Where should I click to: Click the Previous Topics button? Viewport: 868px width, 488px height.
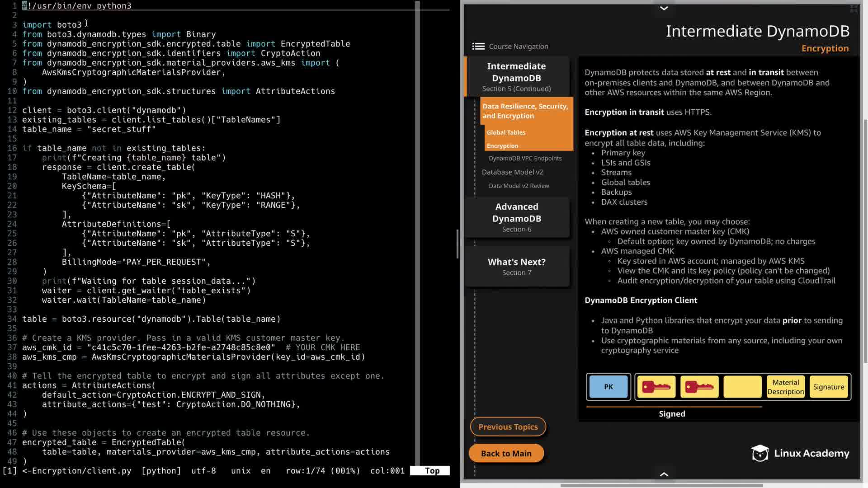point(508,427)
